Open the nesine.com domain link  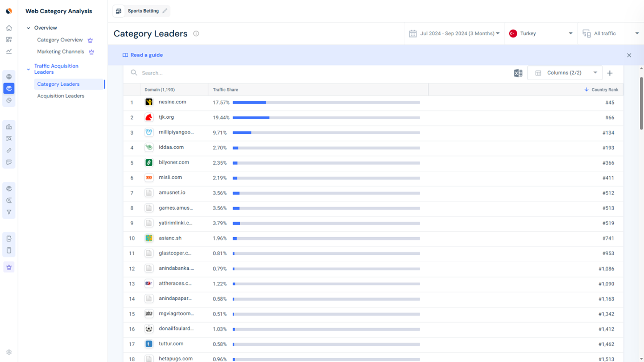coord(172,102)
